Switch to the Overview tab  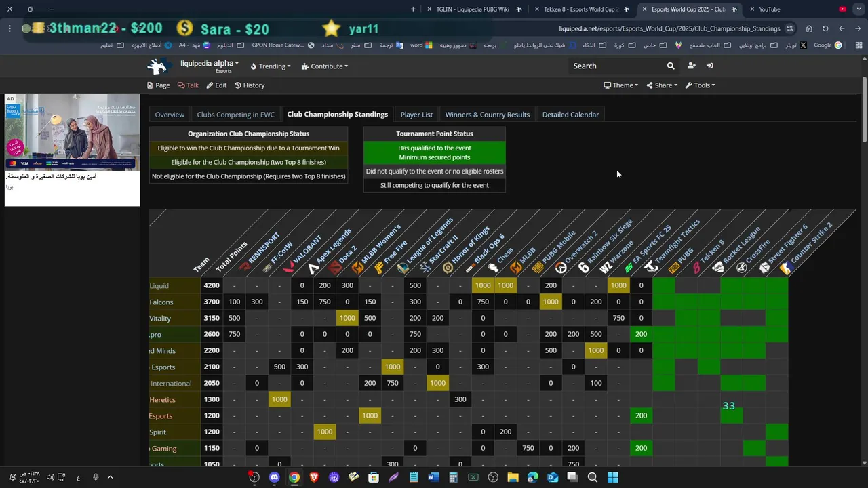170,115
